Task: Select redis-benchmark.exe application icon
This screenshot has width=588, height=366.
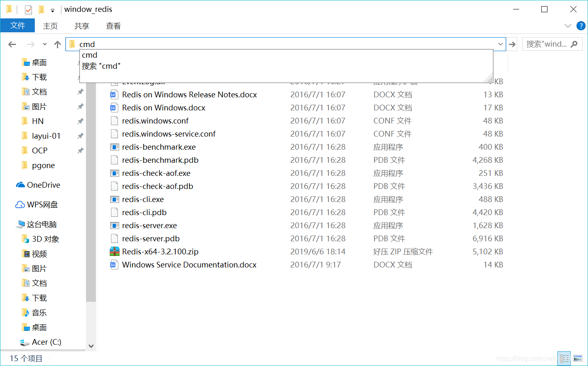Action: click(x=114, y=147)
